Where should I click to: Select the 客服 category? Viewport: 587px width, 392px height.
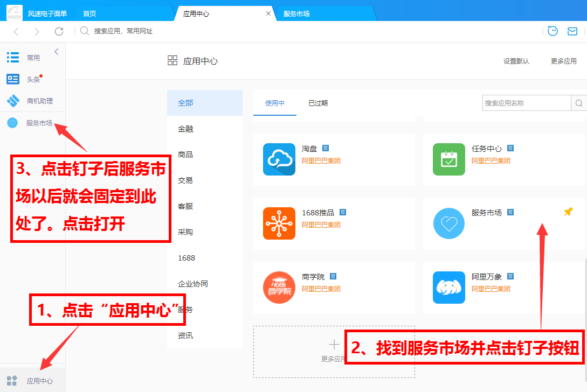tap(205, 206)
